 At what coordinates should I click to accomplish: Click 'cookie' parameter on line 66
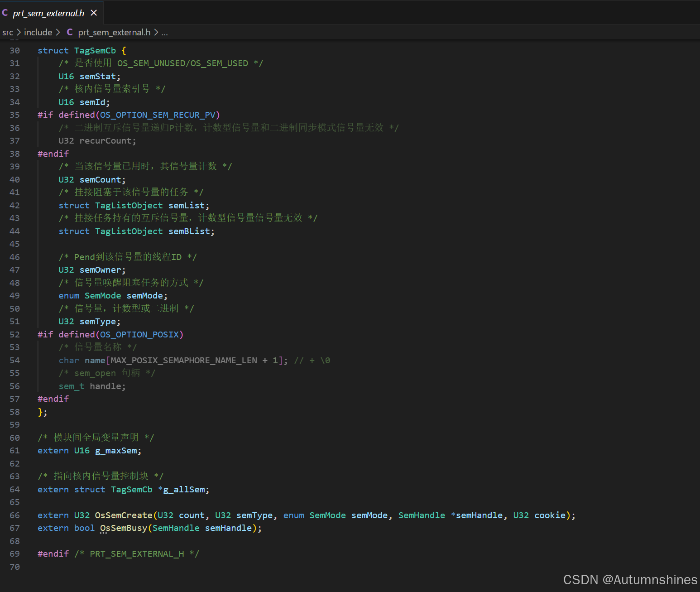click(550, 515)
